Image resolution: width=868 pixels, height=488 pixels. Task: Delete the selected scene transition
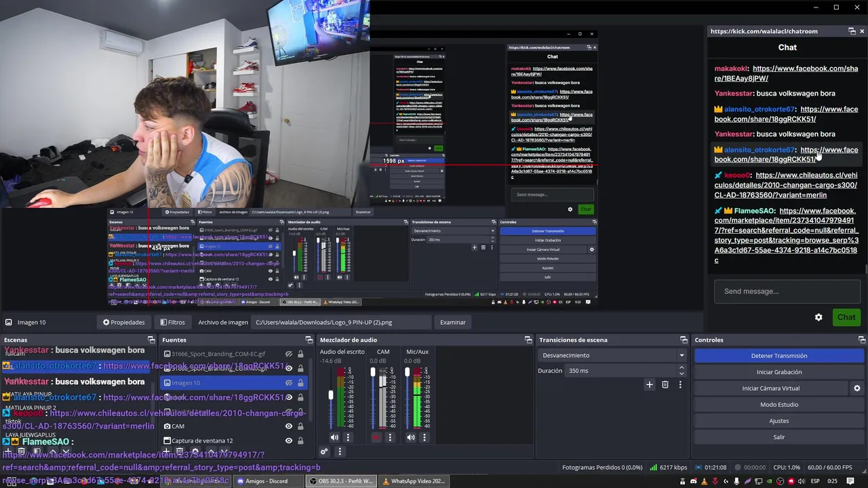coord(665,385)
